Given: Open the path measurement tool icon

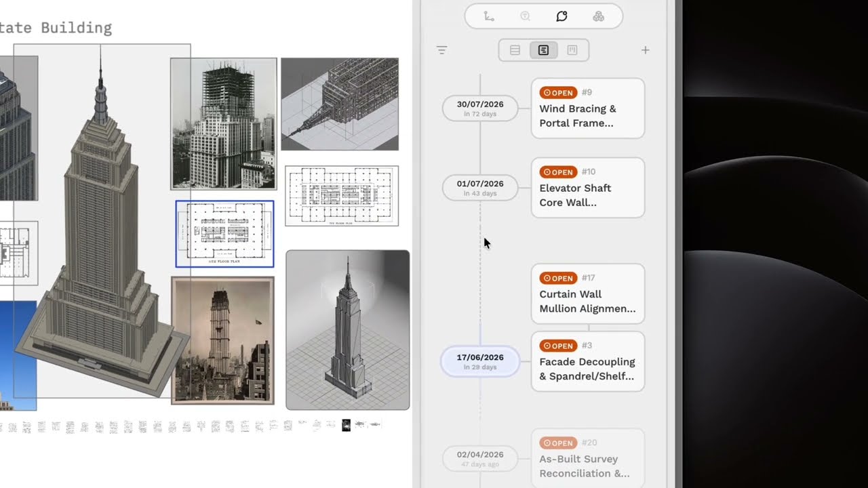Looking at the screenshot, I should click(x=488, y=16).
